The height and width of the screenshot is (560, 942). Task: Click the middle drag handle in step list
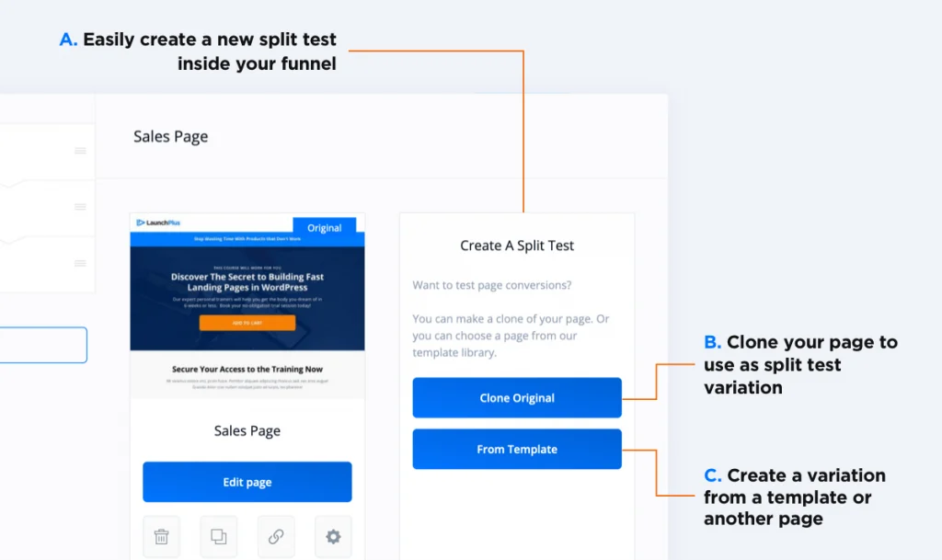(x=80, y=207)
